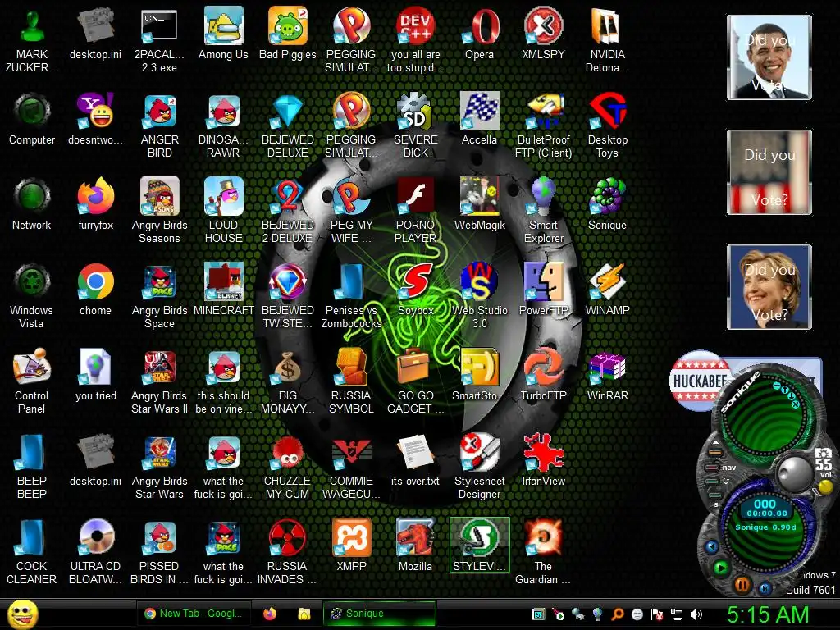Open the Network desktop icon
The image size is (840, 630).
(32, 204)
